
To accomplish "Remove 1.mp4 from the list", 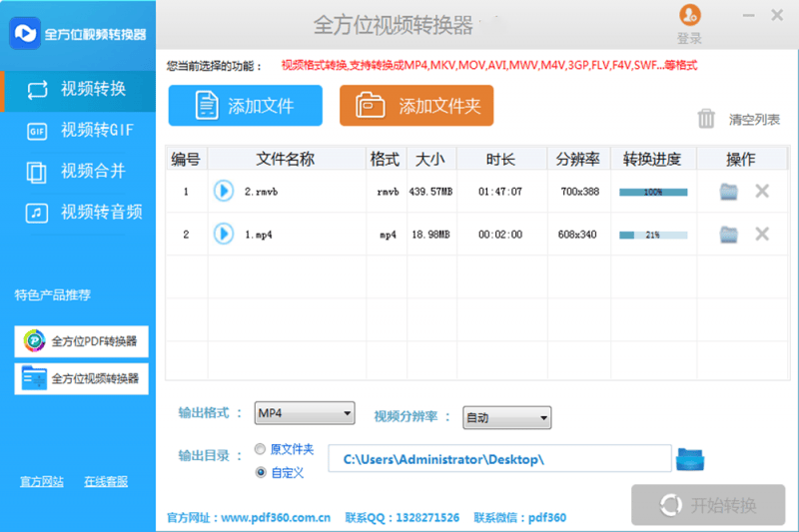I will click(x=762, y=235).
